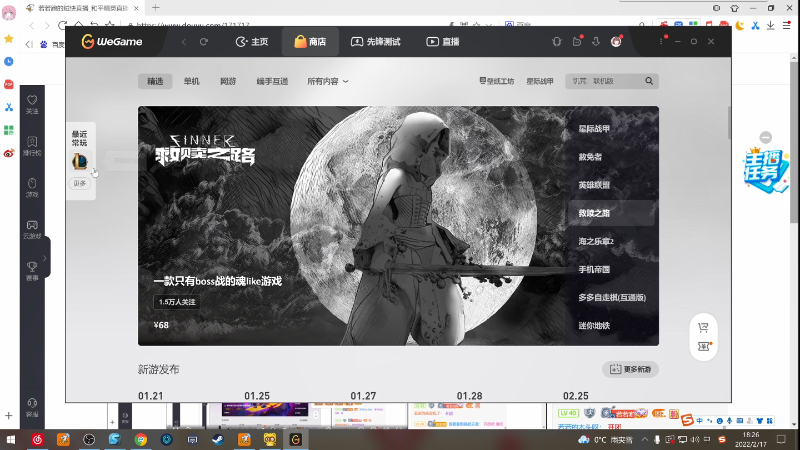Viewport: 800px width, 450px height.
Task: Refresh the WeGame store page
Action: point(204,42)
